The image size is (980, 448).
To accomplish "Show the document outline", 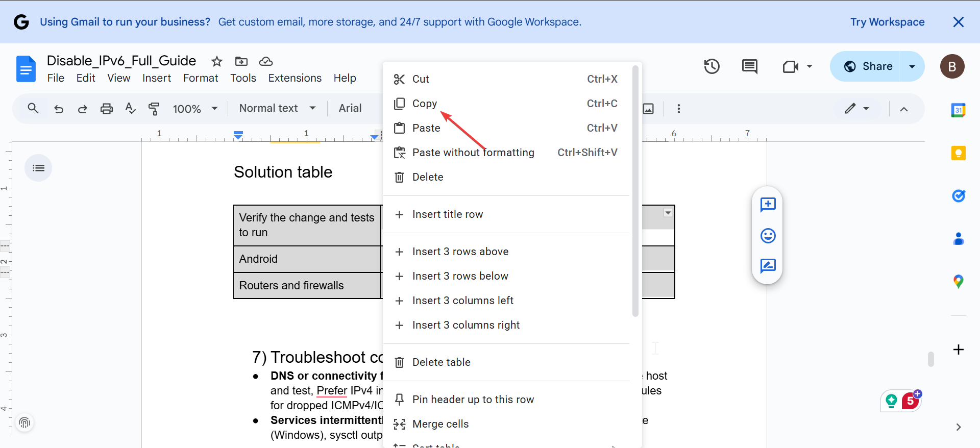I will click(38, 168).
